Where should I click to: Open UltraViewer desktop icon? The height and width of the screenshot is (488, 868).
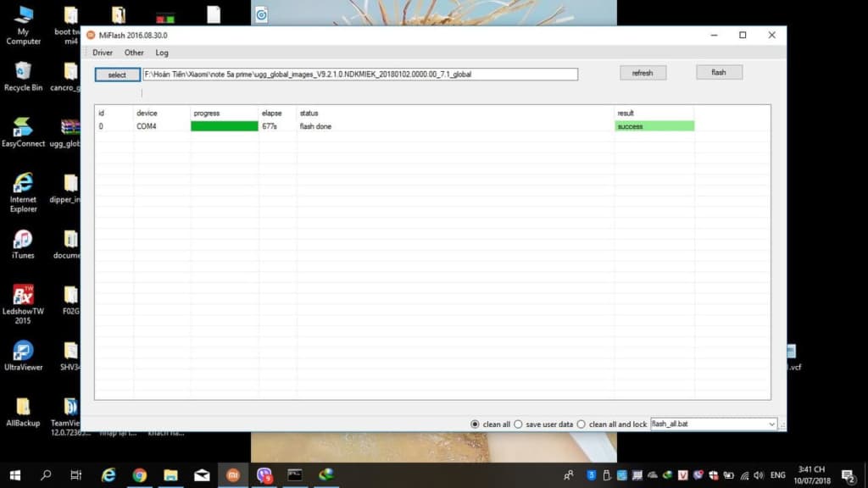[x=23, y=356]
